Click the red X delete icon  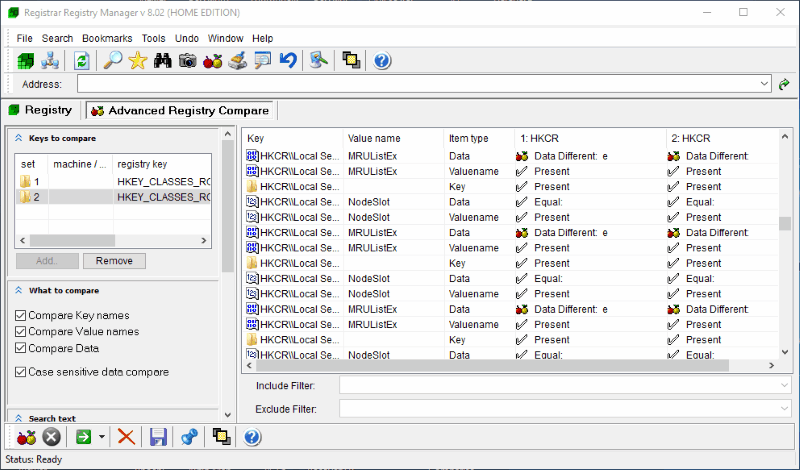pyautogui.click(x=126, y=437)
